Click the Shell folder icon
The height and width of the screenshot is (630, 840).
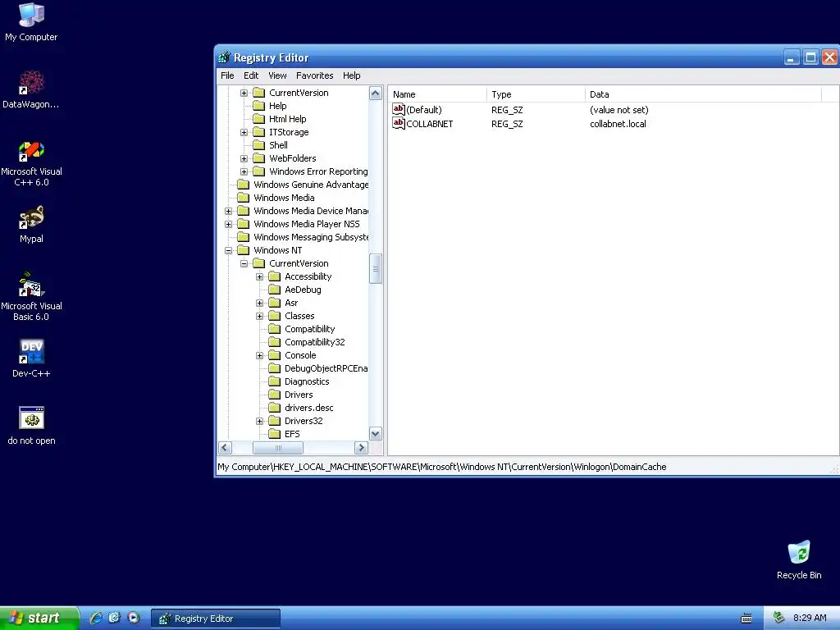258,145
